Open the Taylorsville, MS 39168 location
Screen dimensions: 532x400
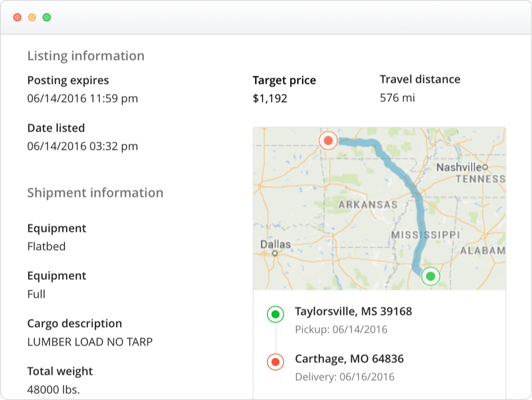click(x=353, y=311)
